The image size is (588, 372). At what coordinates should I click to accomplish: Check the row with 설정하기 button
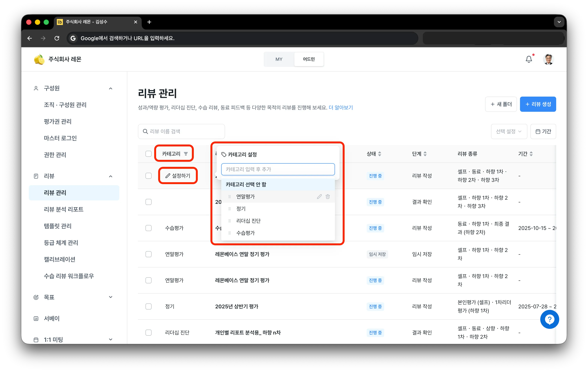click(x=149, y=176)
